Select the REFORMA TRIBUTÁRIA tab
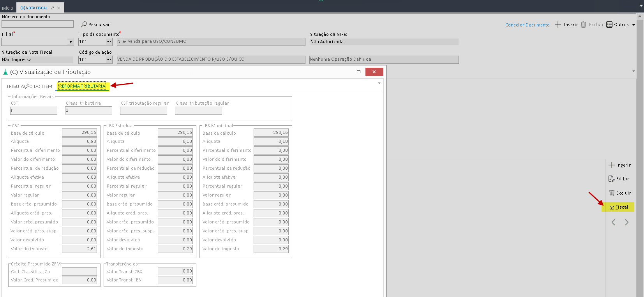 82,86
